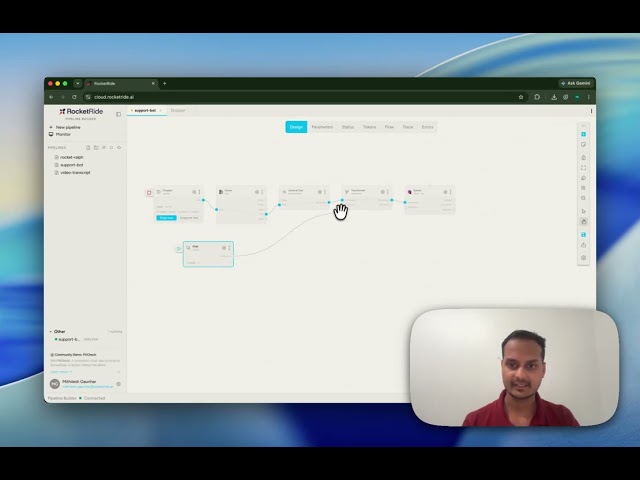Select the pointer arrow tool

pyautogui.click(x=583, y=211)
